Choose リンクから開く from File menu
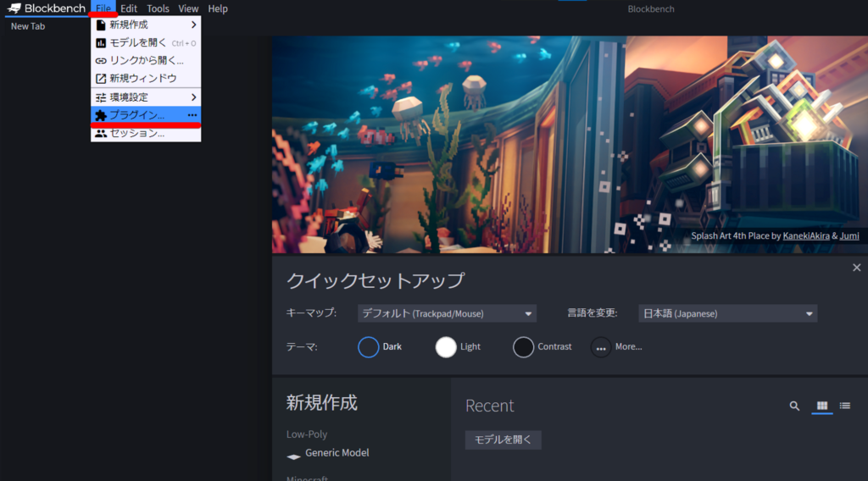The image size is (868, 481). click(146, 60)
